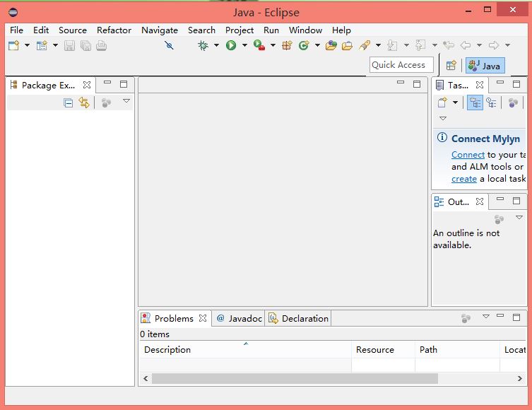Open the External Tools dropdown arrow
Viewport: 532px width, 410px height.
pos(273,45)
